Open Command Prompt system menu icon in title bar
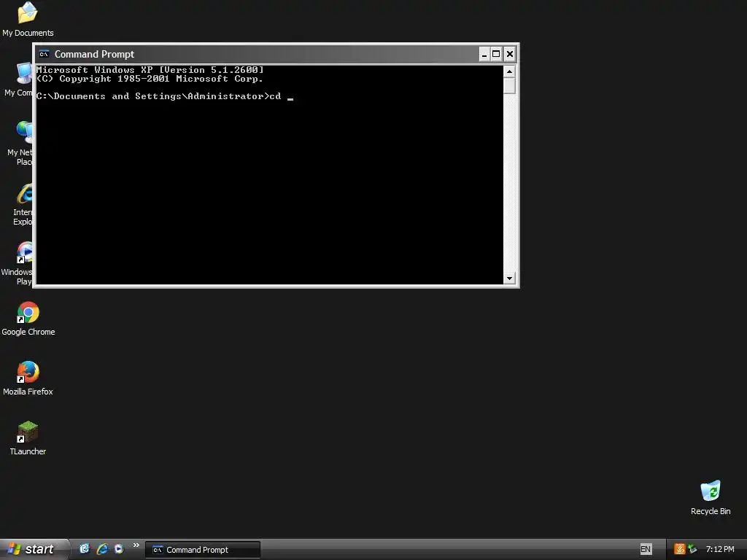Viewport: 747px width, 560px height. tap(44, 54)
